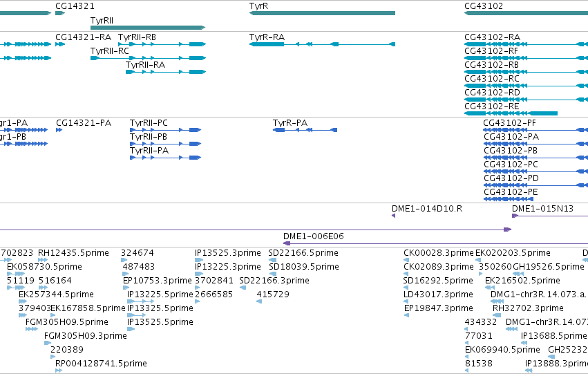This screenshot has width=588, height=374.
Task: Open protein TyrRII-PA
Action: [149, 151]
